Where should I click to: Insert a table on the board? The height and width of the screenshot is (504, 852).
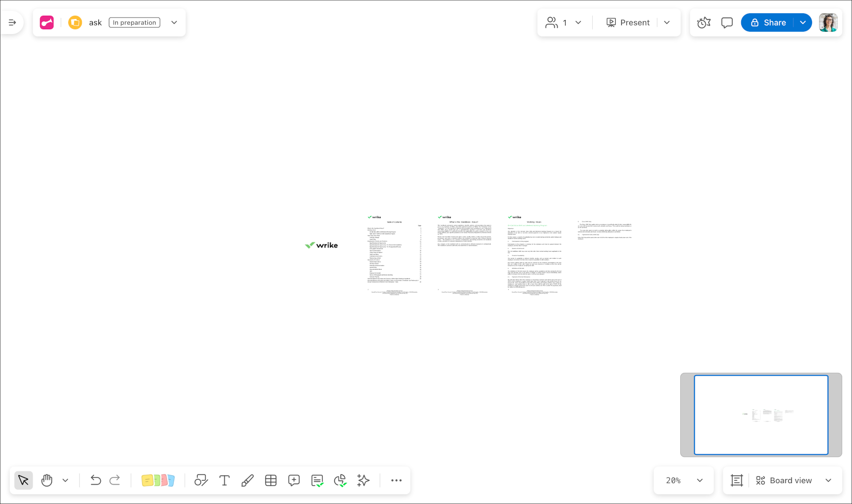271,480
